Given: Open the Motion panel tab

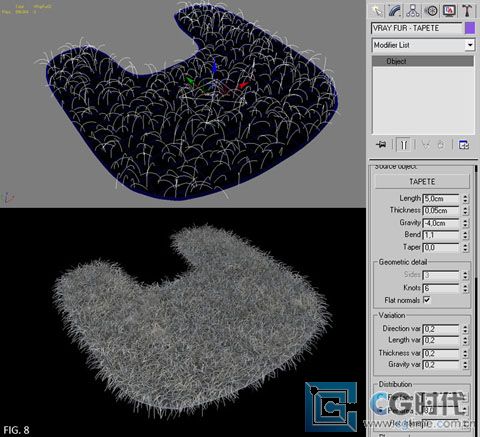Looking at the screenshot, I should click(431, 11).
